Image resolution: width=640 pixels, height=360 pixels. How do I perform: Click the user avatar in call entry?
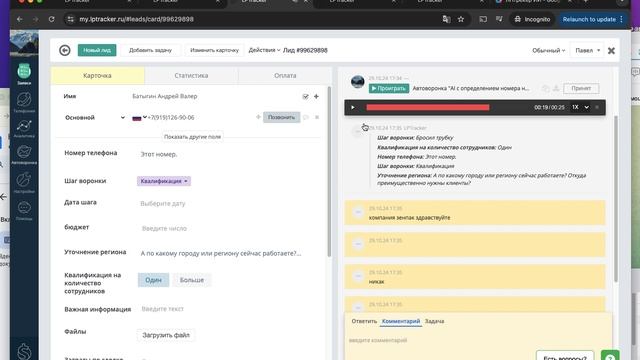358,82
